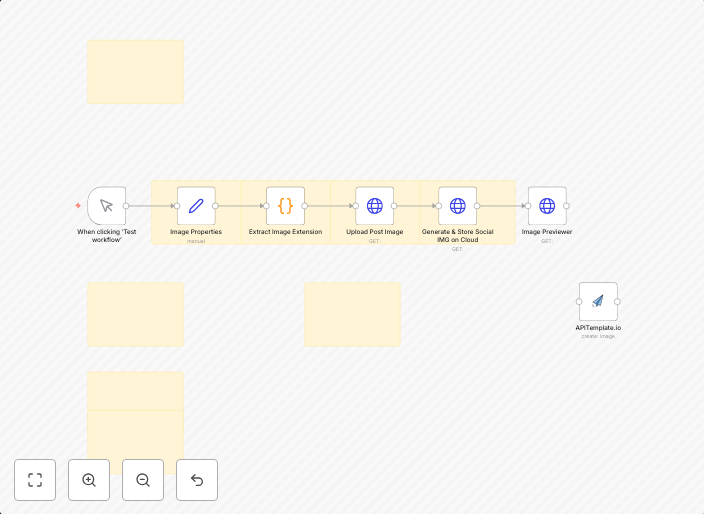
Task: Click the Image Previewer output connector
Action: [567, 206]
